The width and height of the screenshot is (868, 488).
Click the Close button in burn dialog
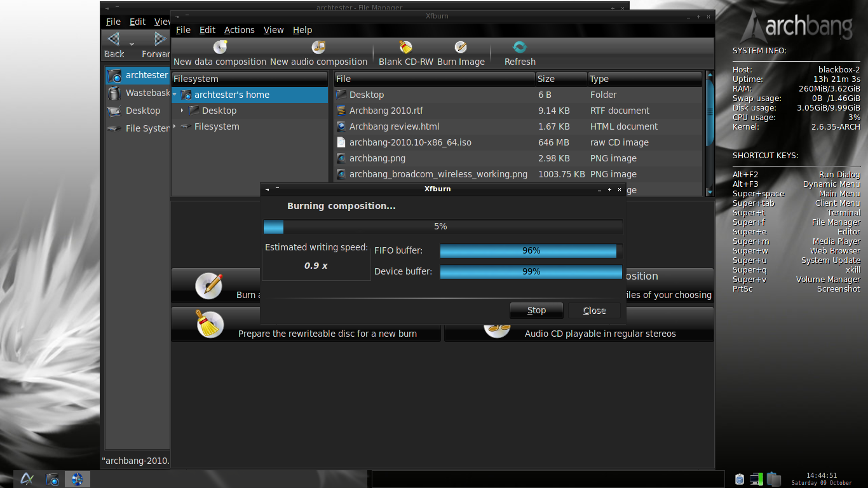pyautogui.click(x=594, y=311)
